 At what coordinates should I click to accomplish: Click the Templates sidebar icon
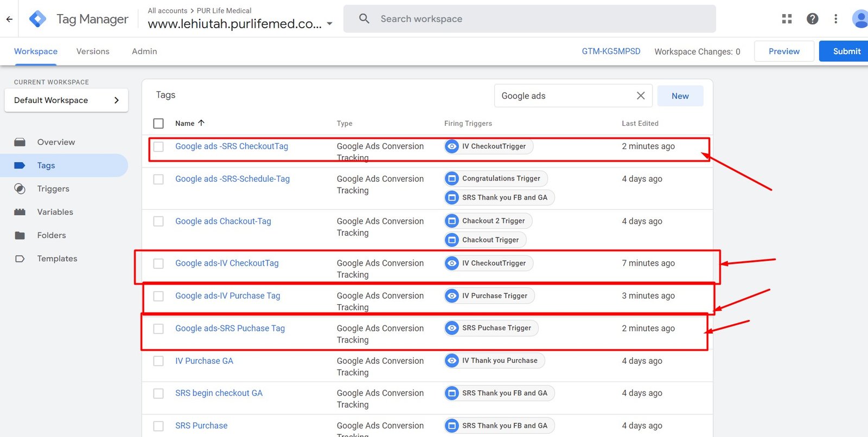[x=20, y=259]
